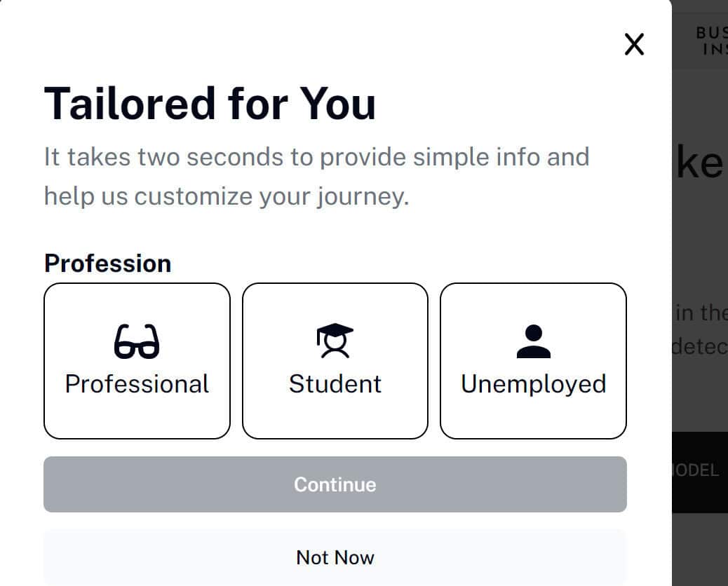Click the Tailored for You heading
Image resolution: width=728 pixels, height=586 pixels.
[210, 104]
